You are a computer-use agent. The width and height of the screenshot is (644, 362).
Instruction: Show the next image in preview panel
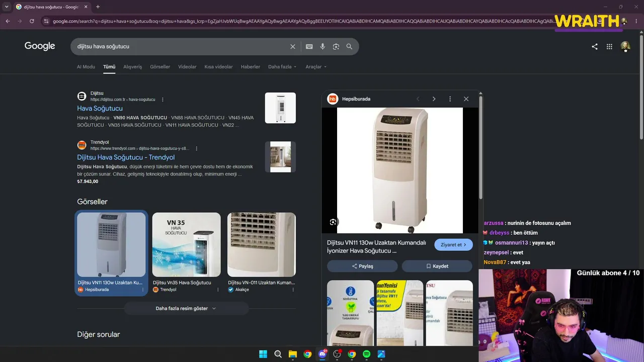[434, 99]
